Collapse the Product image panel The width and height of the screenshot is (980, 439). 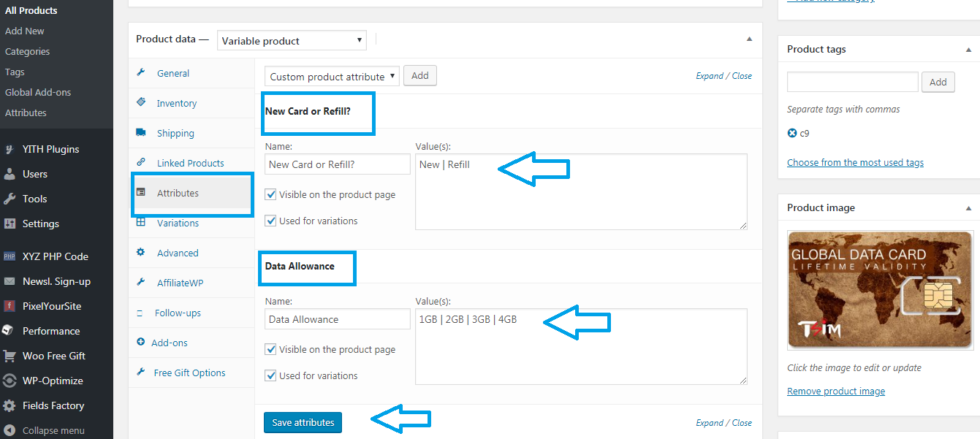[968, 207]
